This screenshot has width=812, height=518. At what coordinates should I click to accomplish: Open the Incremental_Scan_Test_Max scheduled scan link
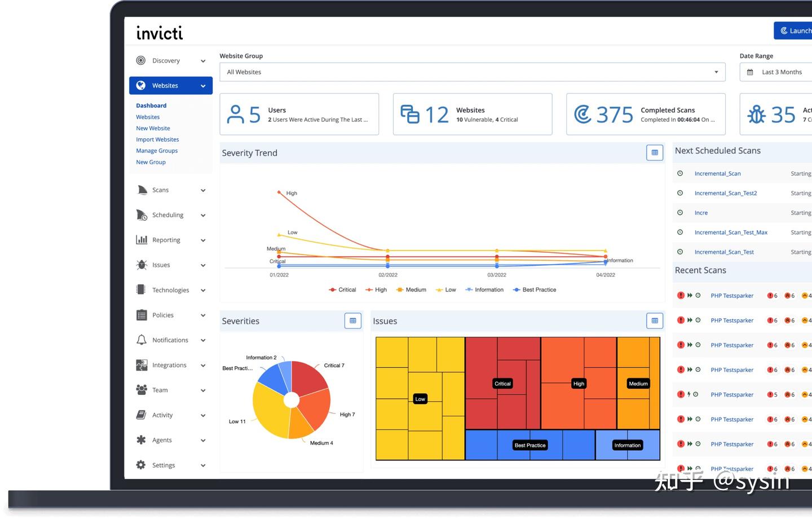(731, 232)
